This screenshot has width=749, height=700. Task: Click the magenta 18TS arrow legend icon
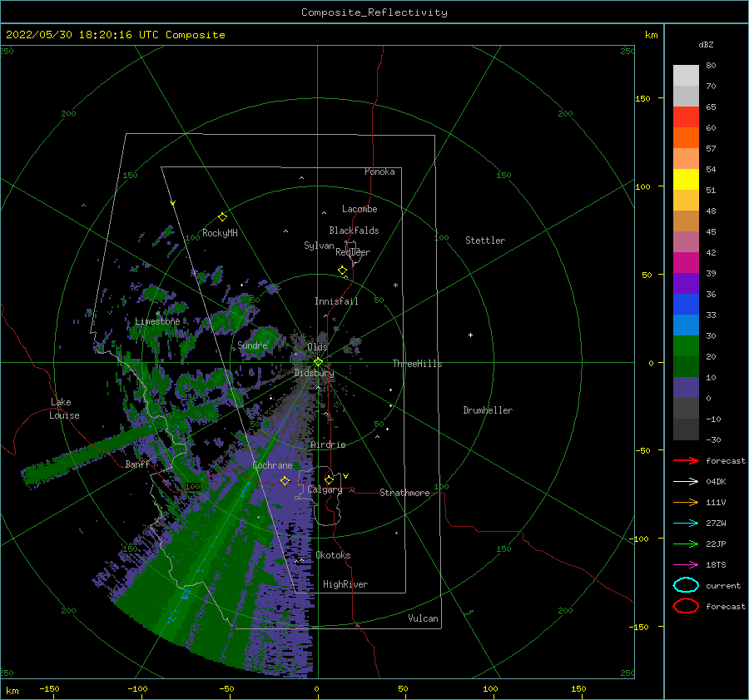tap(686, 565)
